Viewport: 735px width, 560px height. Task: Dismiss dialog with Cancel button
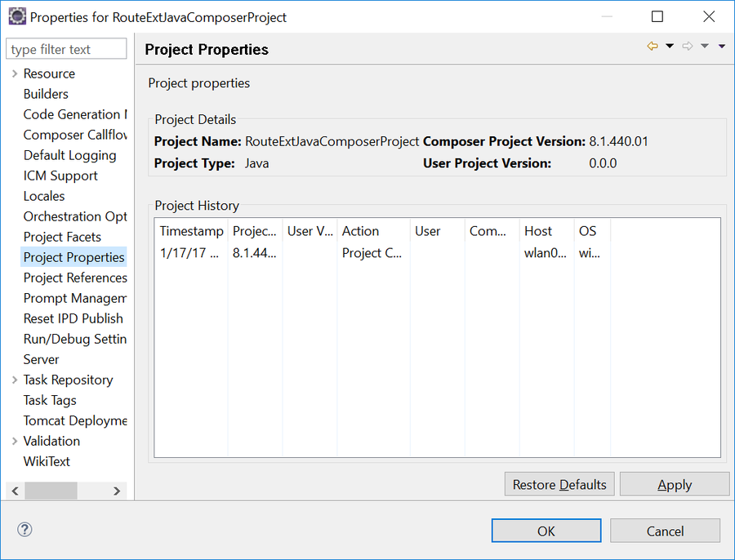click(665, 531)
